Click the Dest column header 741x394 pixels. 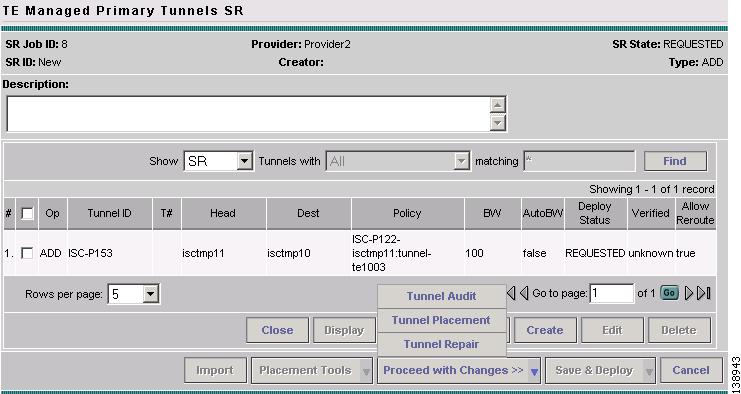click(308, 214)
